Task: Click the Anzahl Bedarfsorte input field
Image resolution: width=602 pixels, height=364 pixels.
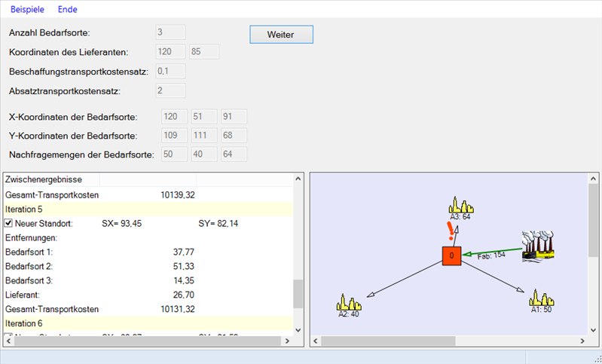Action: click(x=170, y=32)
